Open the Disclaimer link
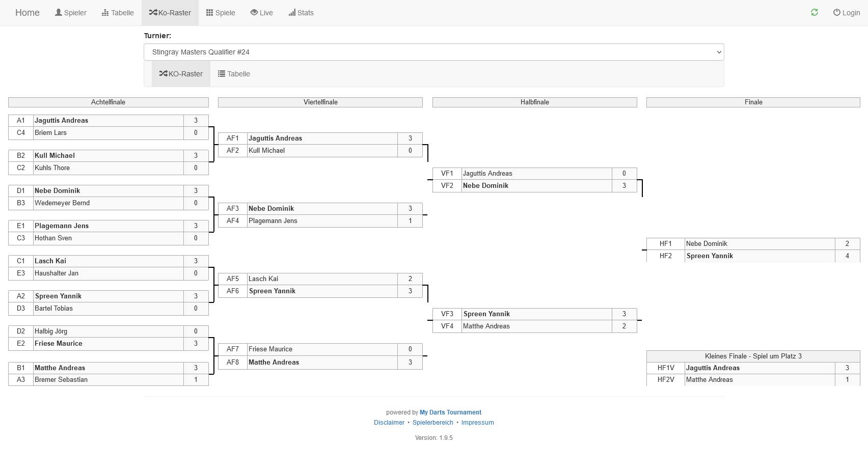The height and width of the screenshot is (472, 868). coord(389,423)
